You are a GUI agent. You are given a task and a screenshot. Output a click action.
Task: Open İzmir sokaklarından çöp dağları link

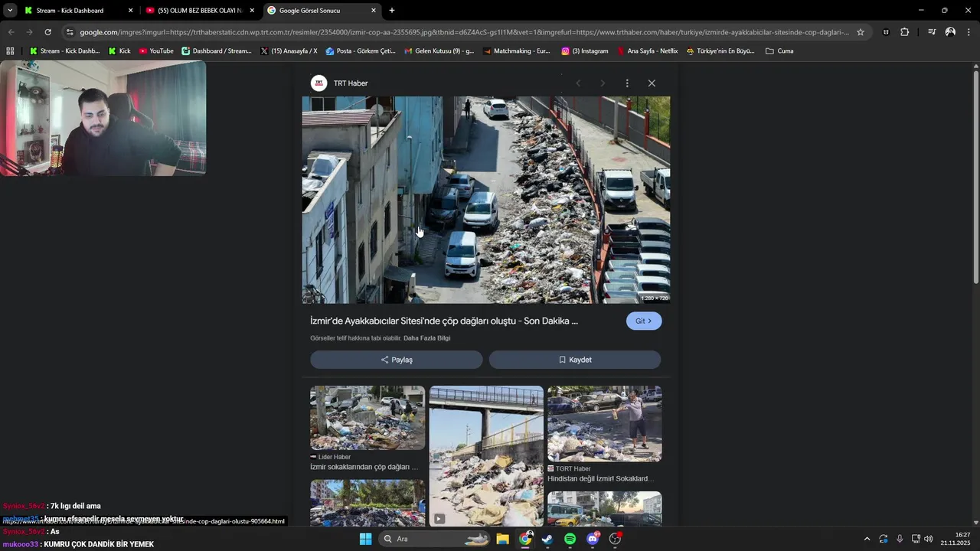(x=364, y=467)
